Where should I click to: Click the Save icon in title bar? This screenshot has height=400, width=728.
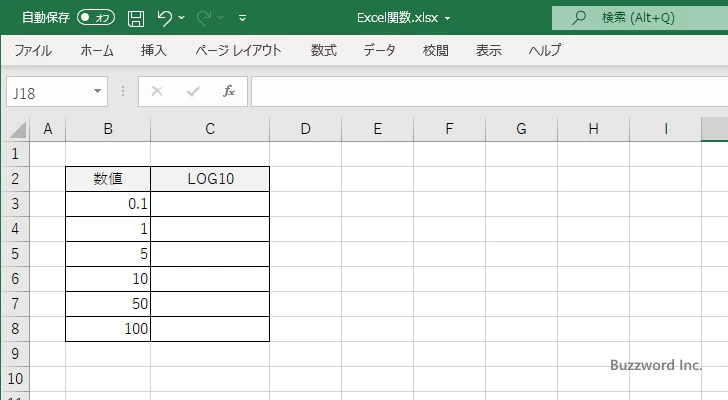click(x=136, y=18)
